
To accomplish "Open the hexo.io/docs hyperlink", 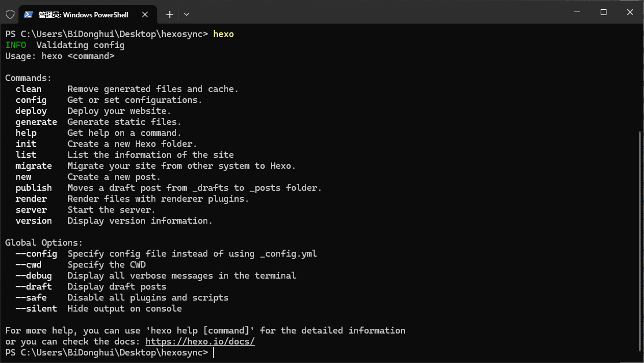I will (x=200, y=341).
